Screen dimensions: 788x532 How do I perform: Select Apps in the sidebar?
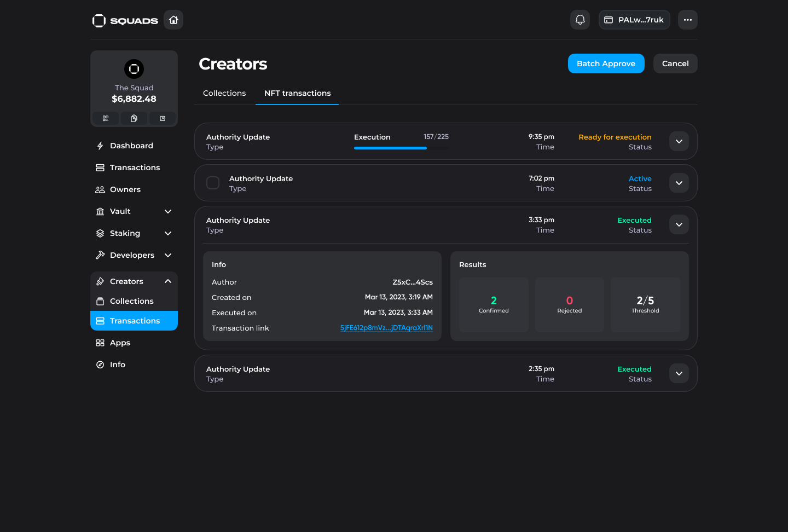(x=120, y=343)
